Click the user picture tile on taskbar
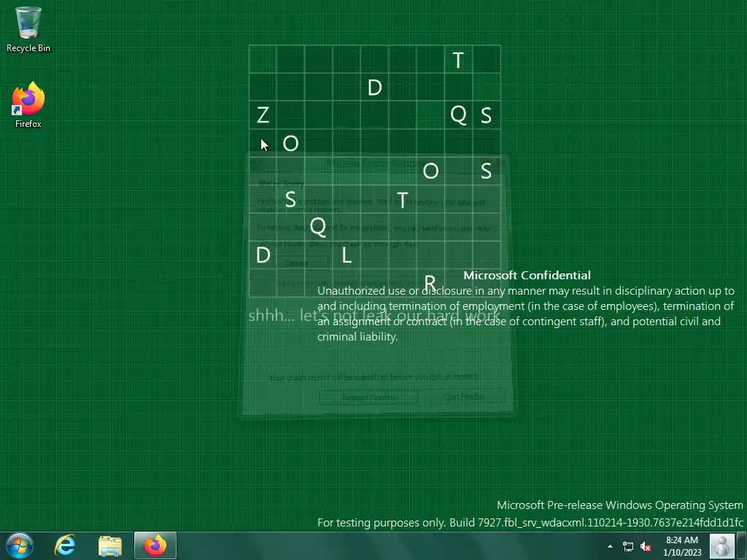747x560 pixels. coord(722,545)
